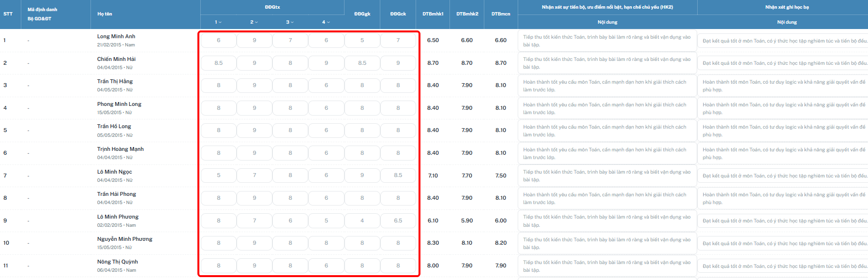Edit Trịnh Hoàng Mạnh's ĐĐGtx 2 score field
Image resolution: width=868 pixels, height=280 pixels.
[x=254, y=153]
